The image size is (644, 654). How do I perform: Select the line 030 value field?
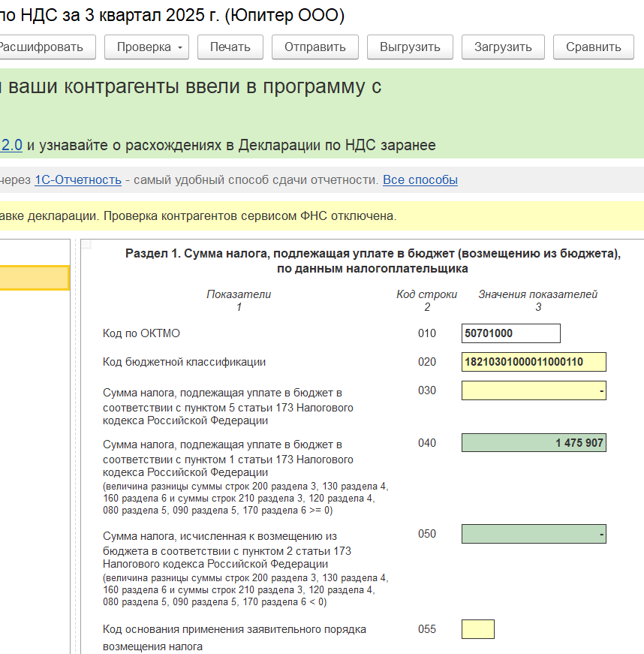tap(534, 390)
